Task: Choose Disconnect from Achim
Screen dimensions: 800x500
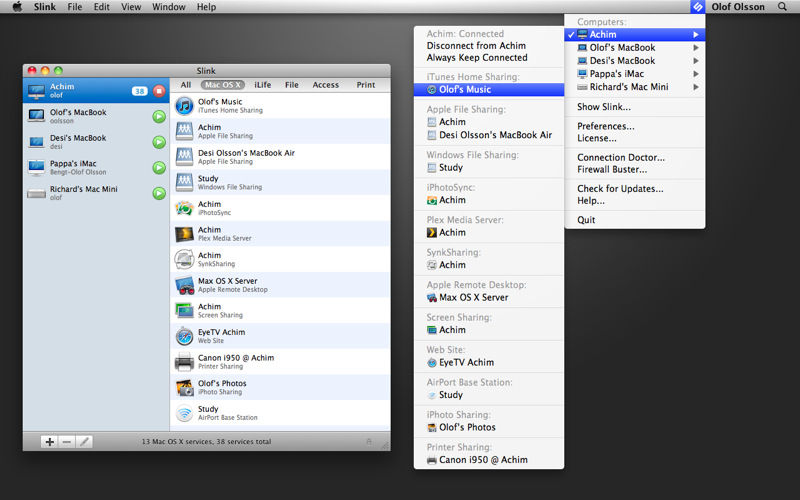Action: pyautogui.click(x=476, y=45)
